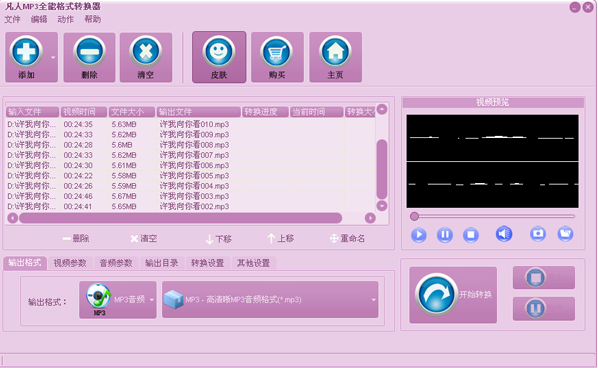The image size is (598, 368).
Task: Open the dropdown arrow beside 添加
Action: pyautogui.click(x=53, y=58)
